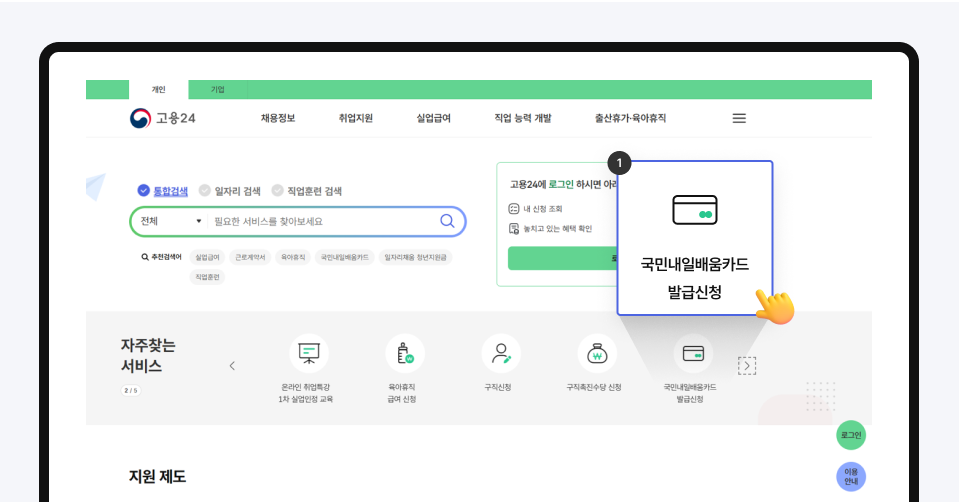Go to next frequently used services

click(x=747, y=365)
